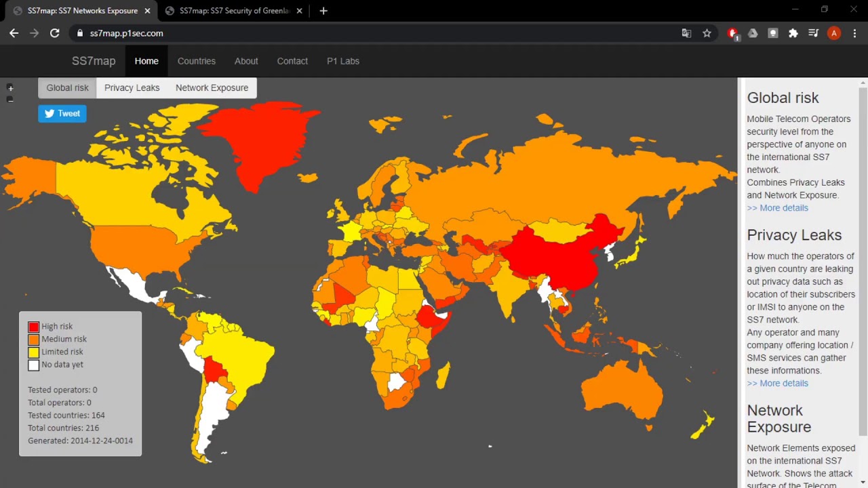Image resolution: width=868 pixels, height=488 pixels.
Task: Click the 'Generated: 2014-12-24-0014' text
Action: [80, 441]
